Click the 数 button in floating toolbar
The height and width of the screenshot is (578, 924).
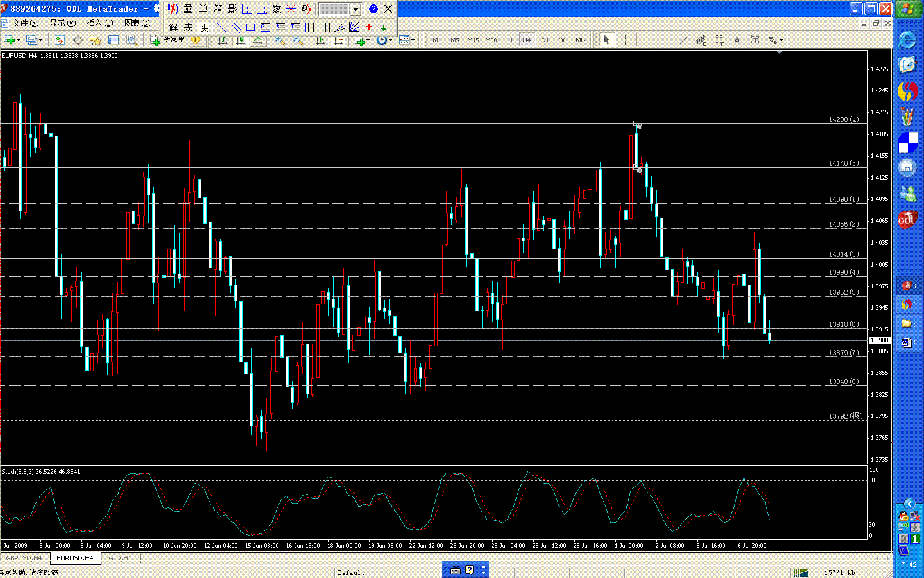point(277,9)
